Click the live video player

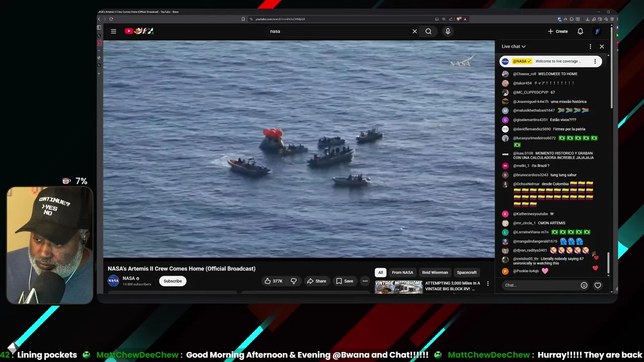(x=299, y=149)
